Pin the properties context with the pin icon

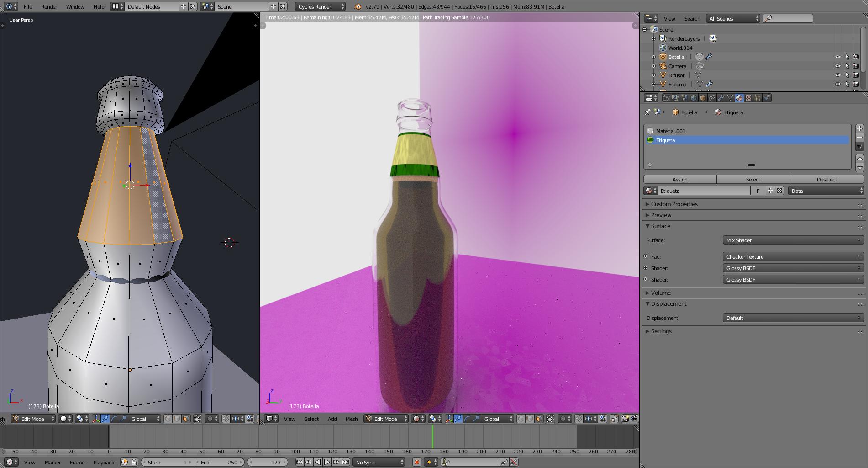coord(647,112)
